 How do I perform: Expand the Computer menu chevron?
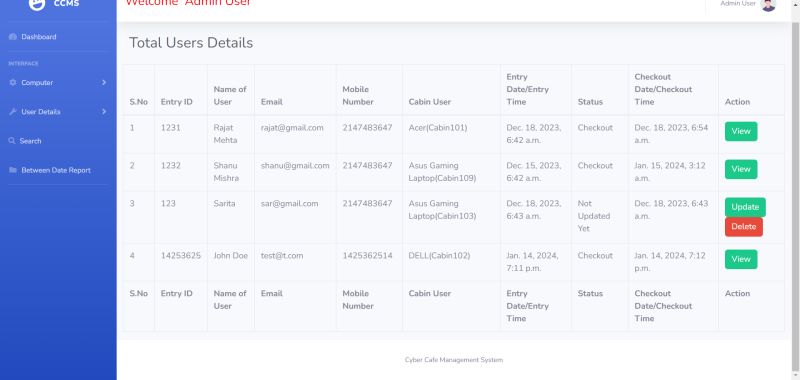click(x=104, y=83)
